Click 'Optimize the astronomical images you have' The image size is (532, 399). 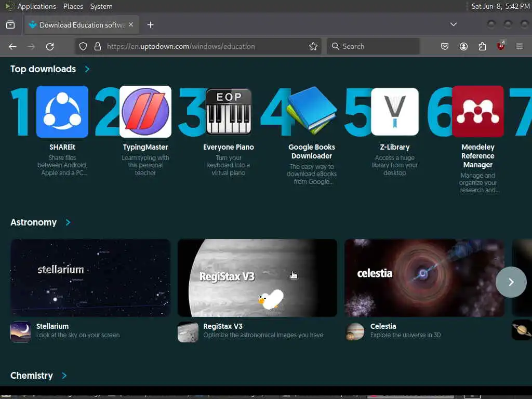(263, 335)
